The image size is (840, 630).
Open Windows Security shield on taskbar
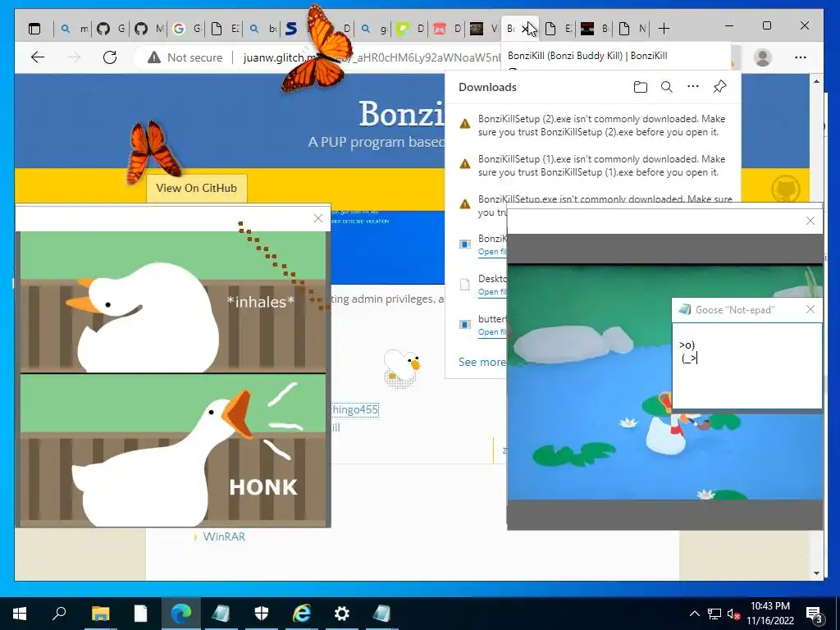[262, 614]
